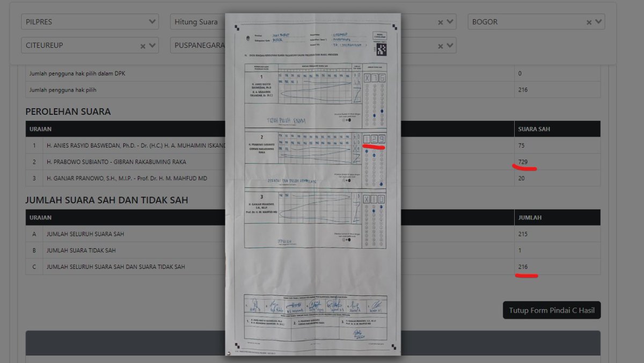Click invalid votes value 1
This screenshot has width=644, height=363.
click(x=519, y=250)
